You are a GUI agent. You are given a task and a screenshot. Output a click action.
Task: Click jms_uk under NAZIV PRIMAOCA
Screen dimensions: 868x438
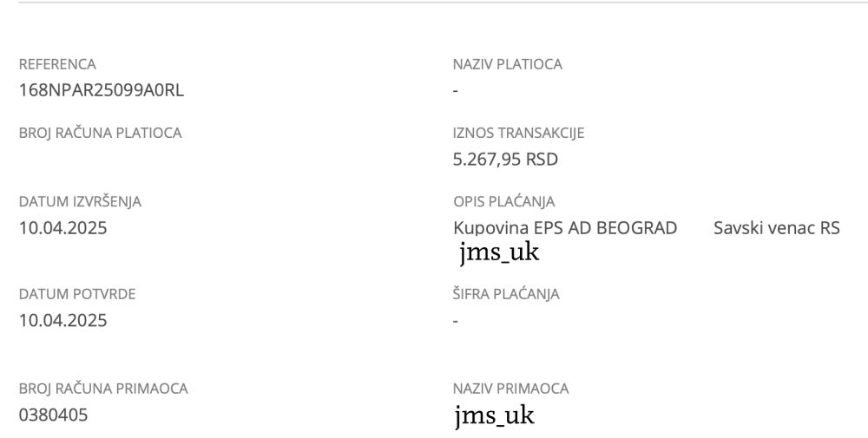(495, 415)
